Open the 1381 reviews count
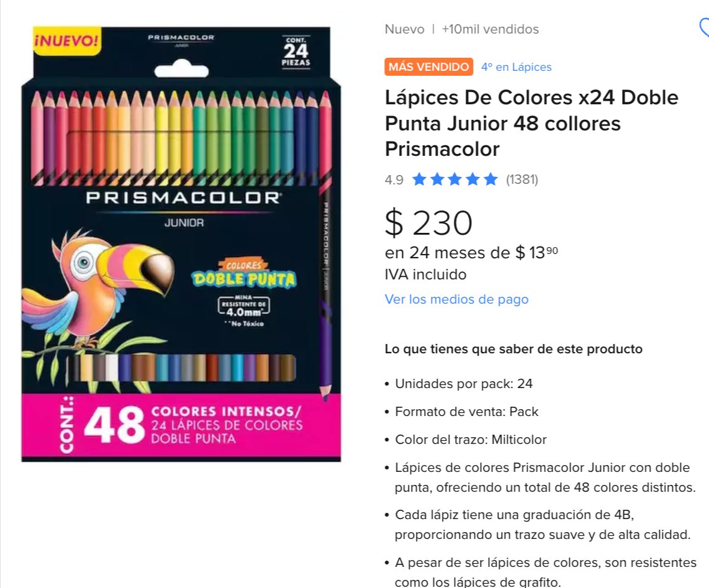The width and height of the screenshot is (709, 588). pos(522,179)
